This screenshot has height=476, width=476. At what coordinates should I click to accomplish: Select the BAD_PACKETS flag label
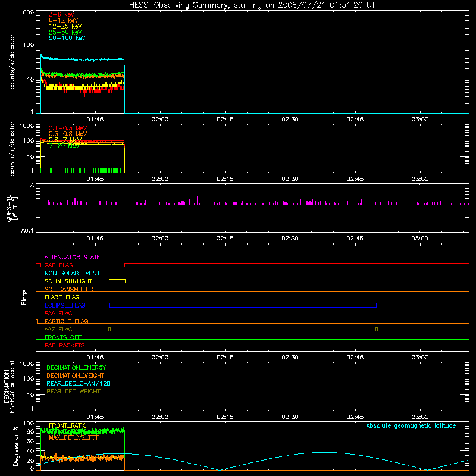(65, 345)
